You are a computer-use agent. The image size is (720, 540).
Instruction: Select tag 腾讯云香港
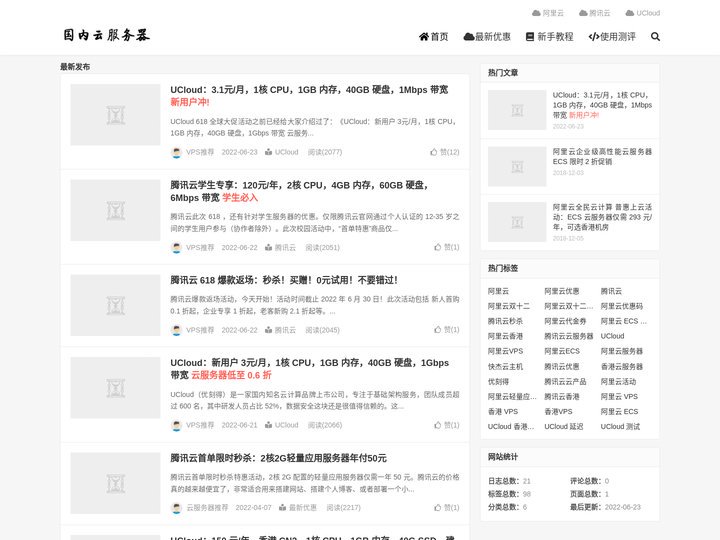pos(562,396)
